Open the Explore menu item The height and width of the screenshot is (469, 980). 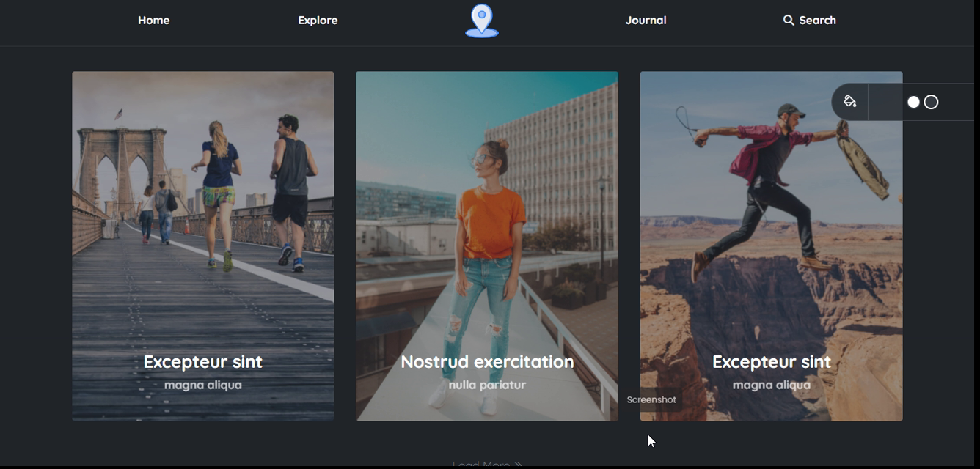pos(318,21)
